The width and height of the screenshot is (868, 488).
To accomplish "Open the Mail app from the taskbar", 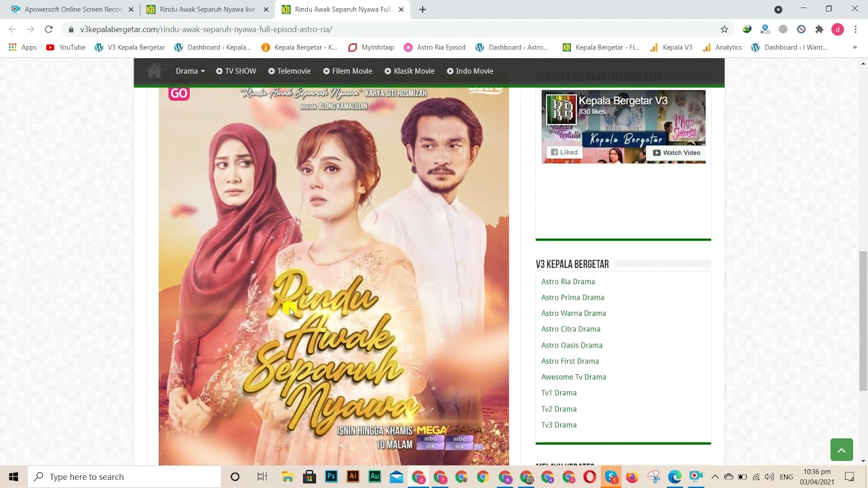I will pos(396,476).
